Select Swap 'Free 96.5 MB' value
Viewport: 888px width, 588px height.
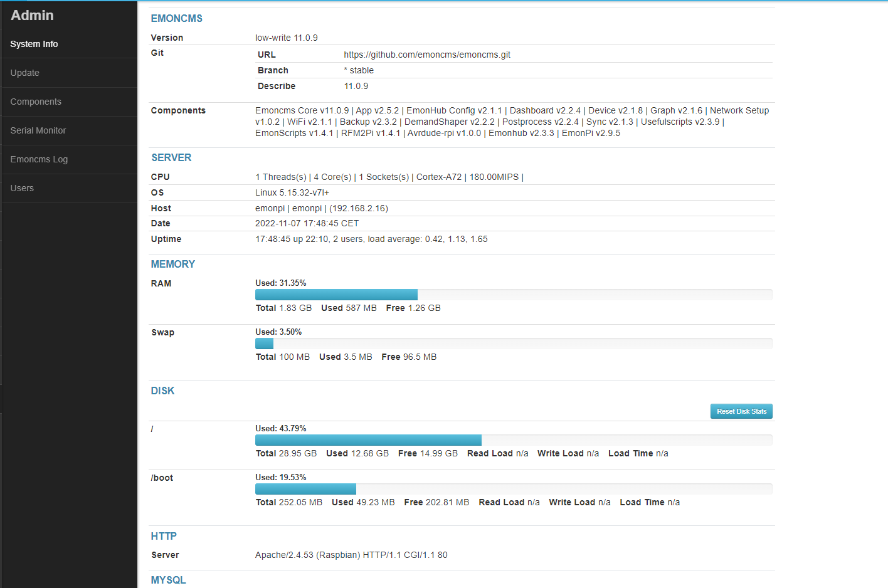409,357
